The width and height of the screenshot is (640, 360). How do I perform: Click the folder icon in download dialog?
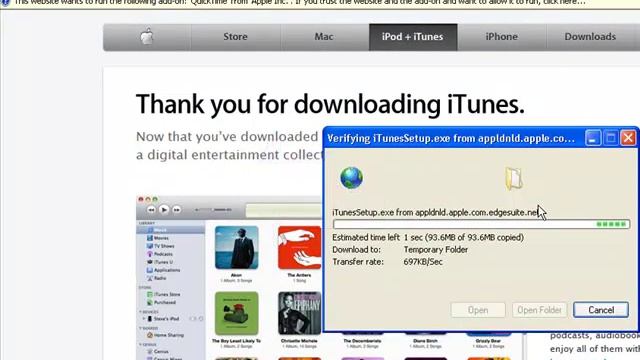tap(514, 178)
